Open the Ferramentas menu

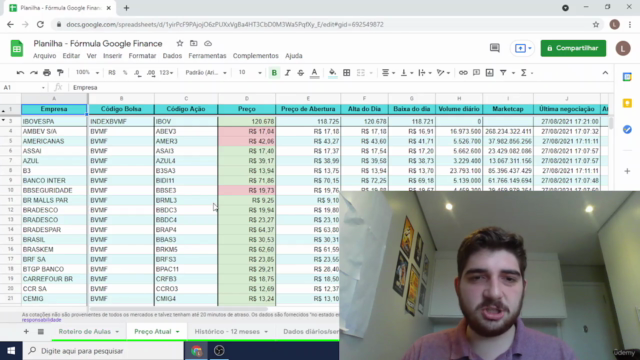(x=207, y=56)
